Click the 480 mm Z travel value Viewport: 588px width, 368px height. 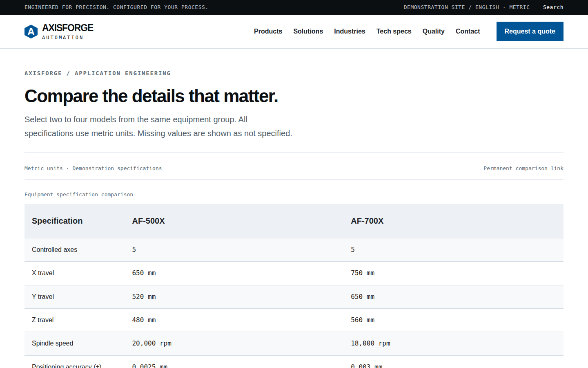pyautogui.click(x=144, y=320)
